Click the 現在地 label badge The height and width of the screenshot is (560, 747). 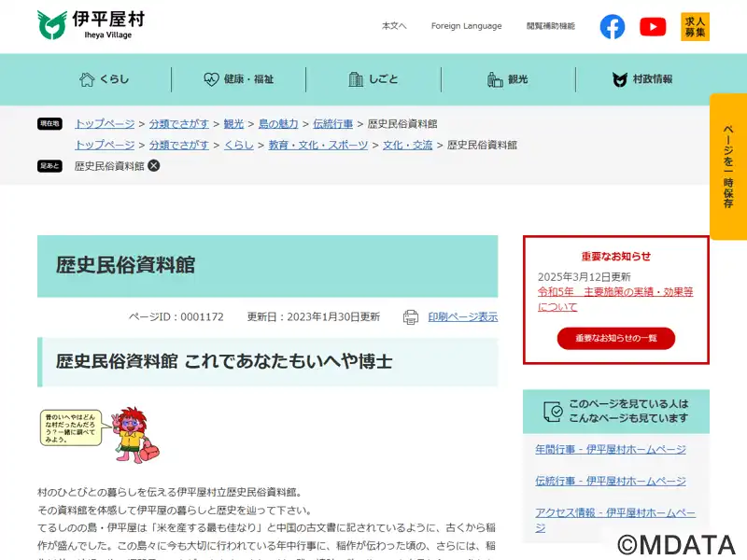point(49,124)
